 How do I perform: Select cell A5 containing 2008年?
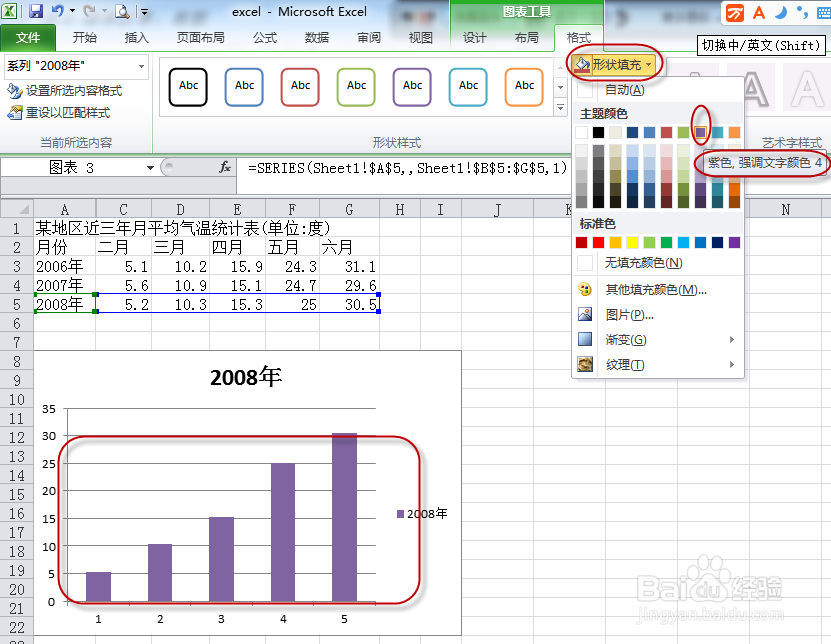coord(65,304)
